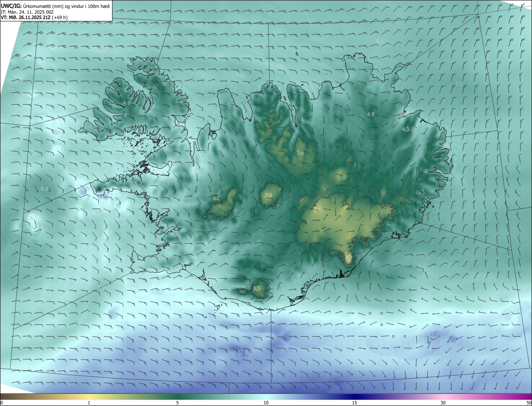The height and width of the screenshot is (406, 532).
Task: Click the UWC/IG title line
Action: [x=55, y=6]
